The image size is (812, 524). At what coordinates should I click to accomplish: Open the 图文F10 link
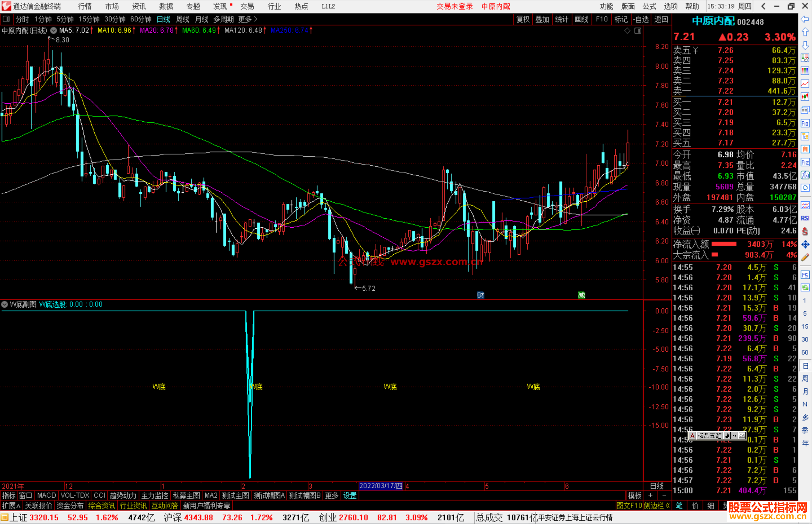click(629, 506)
